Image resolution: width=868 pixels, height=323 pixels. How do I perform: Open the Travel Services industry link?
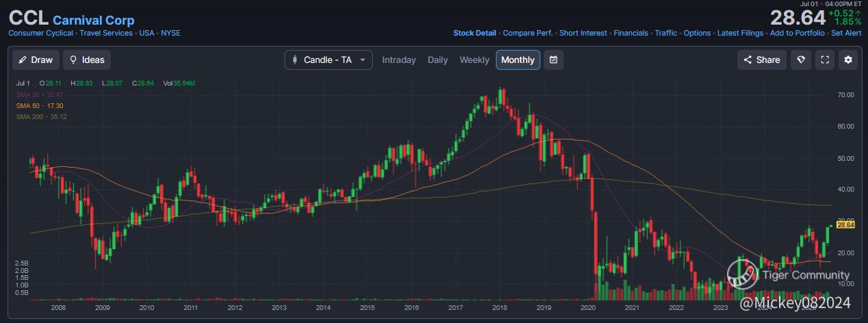(106, 33)
